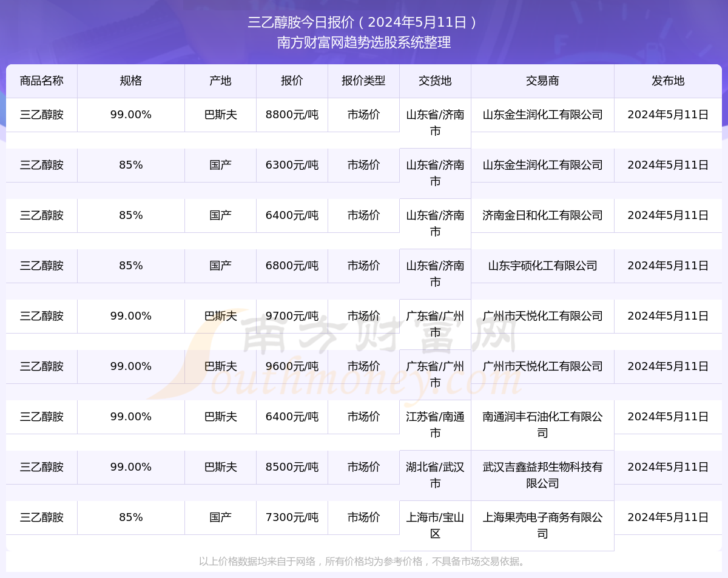Click the price cell 8800元/吨
Image resolution: width=728 pixels, height=578 pixels.
pos(292,114)
